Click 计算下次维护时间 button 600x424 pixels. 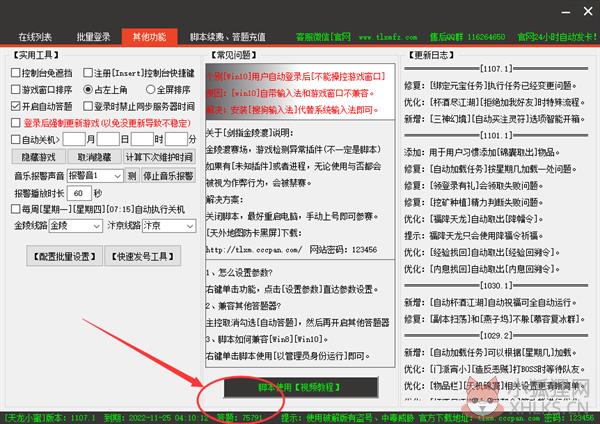click(x=159, y=157)
